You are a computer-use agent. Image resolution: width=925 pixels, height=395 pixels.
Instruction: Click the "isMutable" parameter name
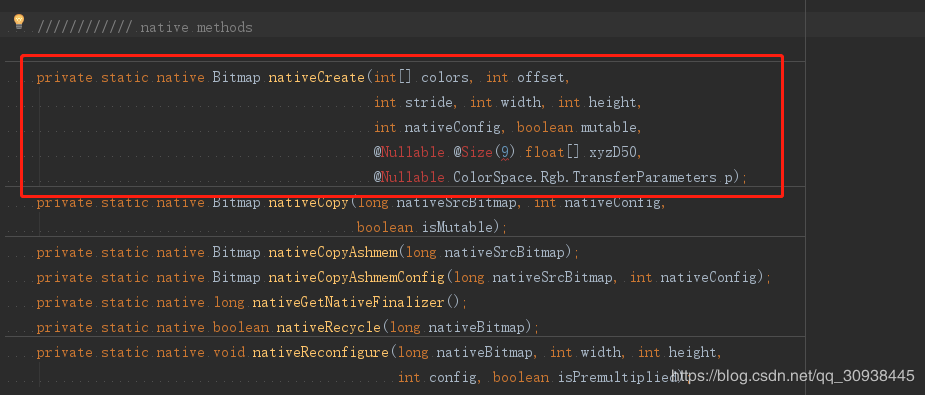pos(457,228)
